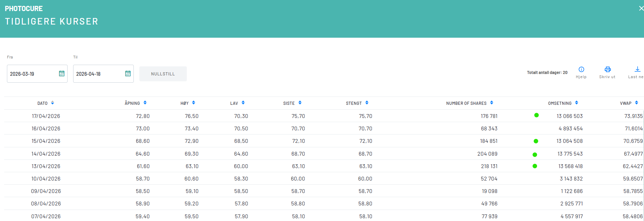This screenshot has width=644, height=221.
Task: Sort by ÅPNING column arrows
Action: tap(145, 103)
